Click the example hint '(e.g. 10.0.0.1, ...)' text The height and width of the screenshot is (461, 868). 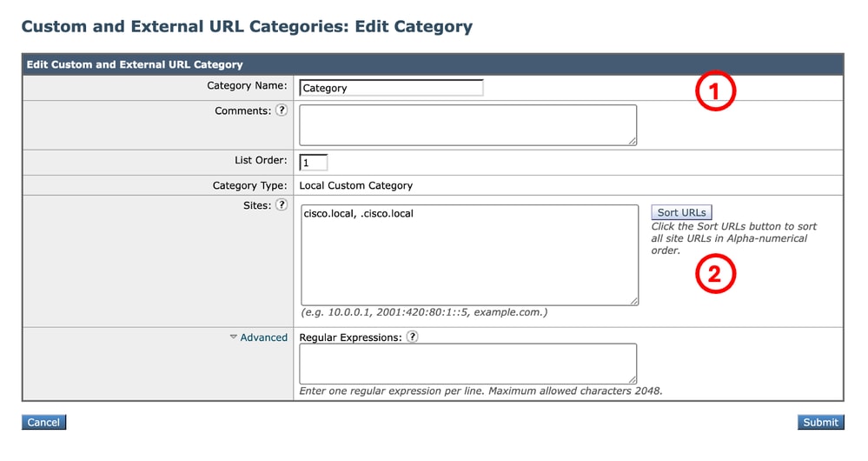(424, 312)
